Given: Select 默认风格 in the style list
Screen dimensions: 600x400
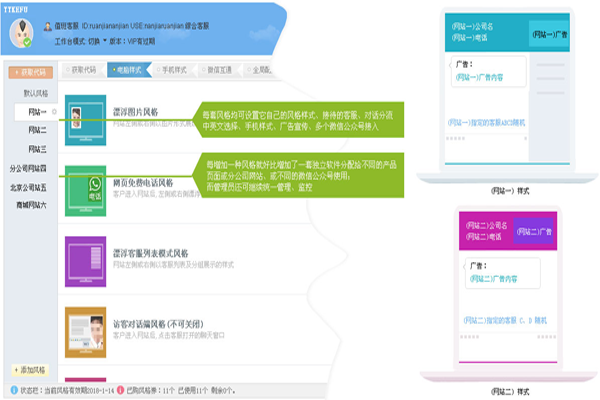Looking at the screenshot, I should pos(36,93).
